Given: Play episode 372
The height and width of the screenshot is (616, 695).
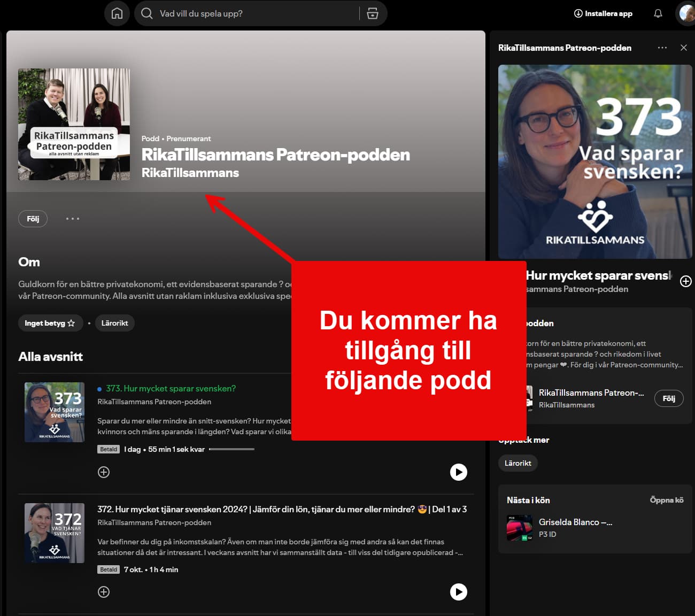Looking at the screenshot, I should (459, 592).
